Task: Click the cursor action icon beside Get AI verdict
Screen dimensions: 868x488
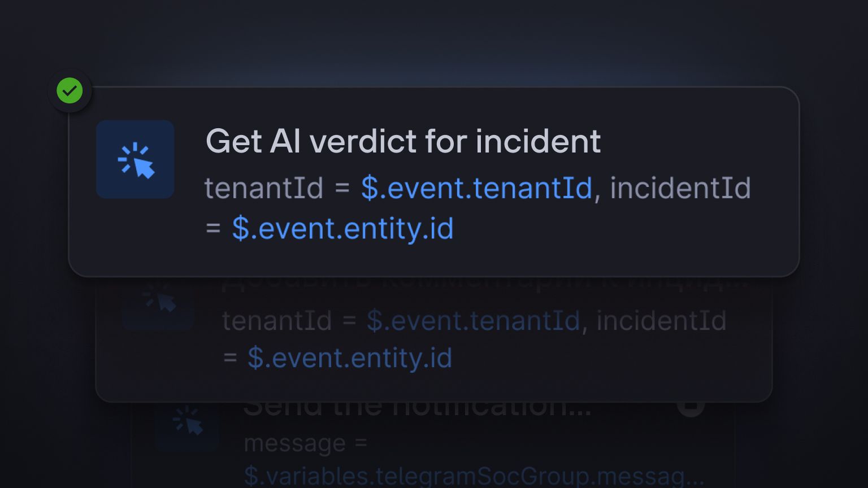Action: click(x=135, y=159)
